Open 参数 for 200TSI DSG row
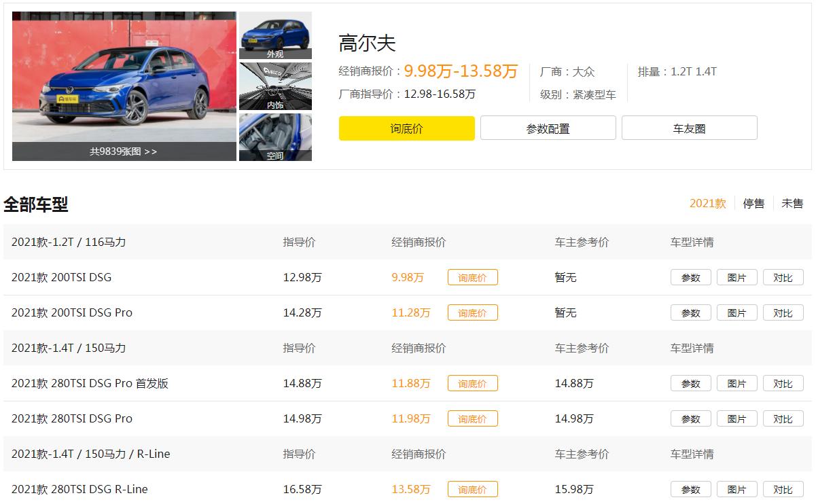 [x=691, y=277]
